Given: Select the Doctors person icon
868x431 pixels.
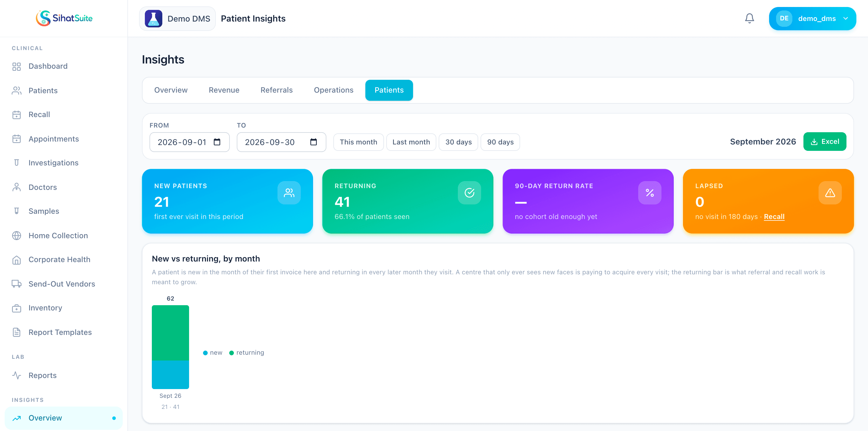Looking at the screenshot, I should click(x=17, y=187).
